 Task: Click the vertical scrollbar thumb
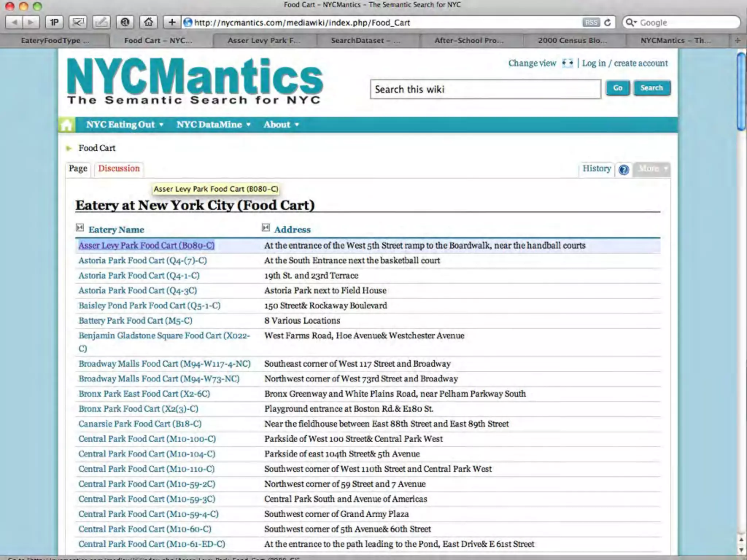741,91
